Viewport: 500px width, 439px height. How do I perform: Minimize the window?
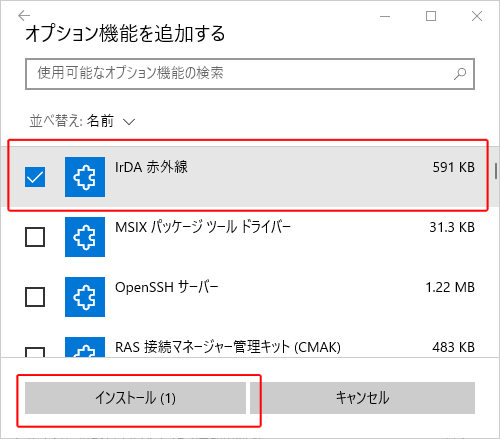coord(385,16)
